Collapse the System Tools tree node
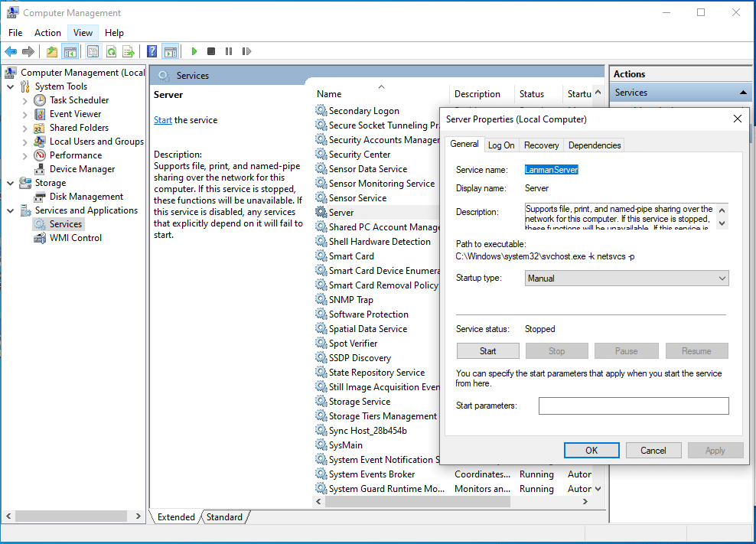756x544 pixels. coord(11,86)
